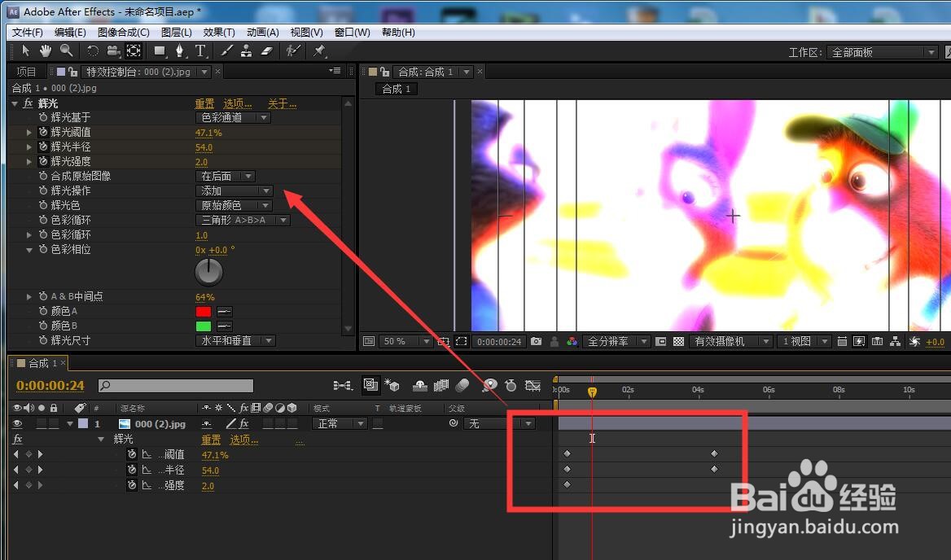Toggle stopwatch for 辉光阈值 in effect panel
This screenshot has height=560, width=951.
coord(43,132)
